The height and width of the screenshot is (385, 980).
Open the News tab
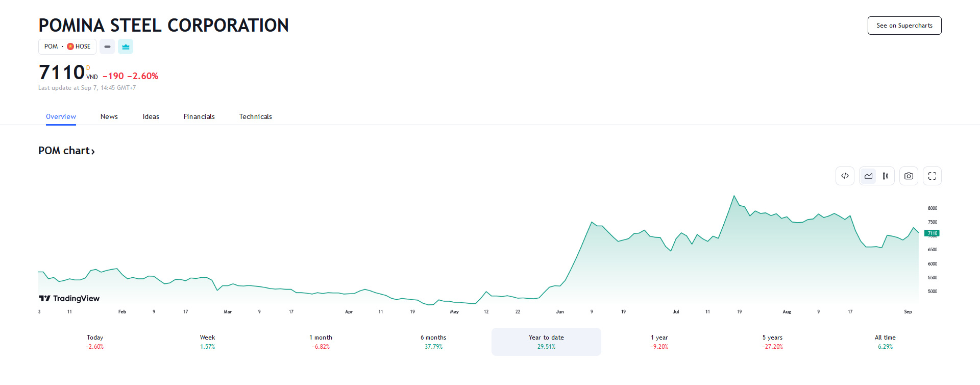[x=109, y=116]
